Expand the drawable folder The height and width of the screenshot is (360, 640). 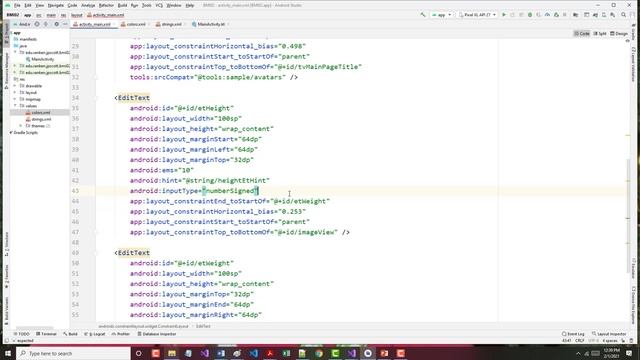[x=16, y=86]
